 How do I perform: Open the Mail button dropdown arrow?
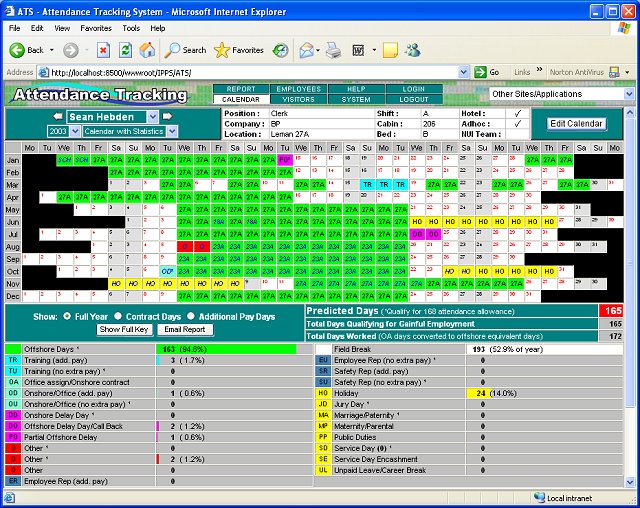pyautogui.click(x=318, y=50)
